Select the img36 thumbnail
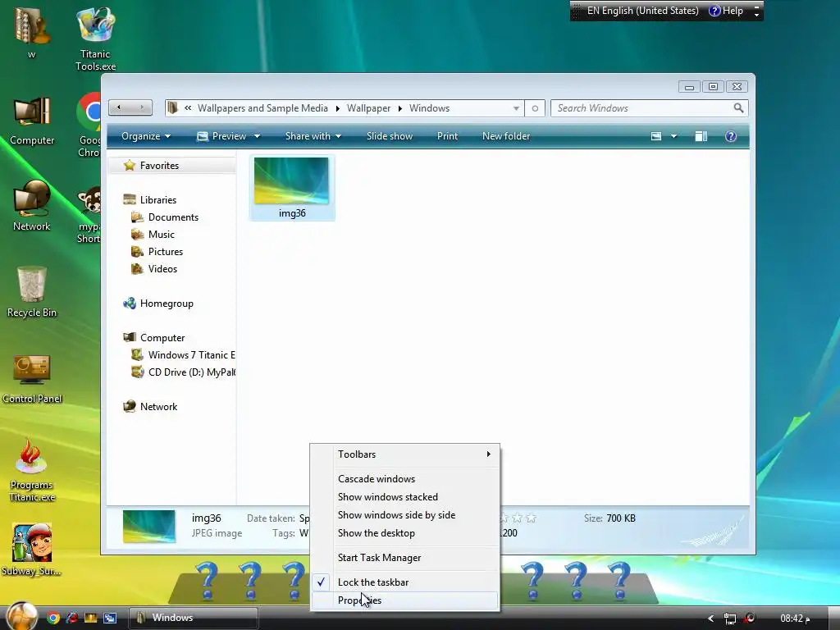840x630 pixels. click(x=292, y=188)
